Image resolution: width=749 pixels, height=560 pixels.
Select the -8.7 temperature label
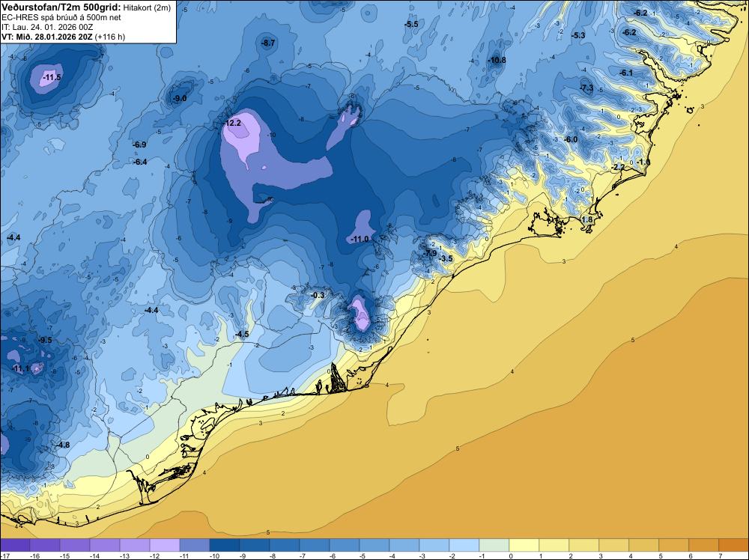pos(268,43)
